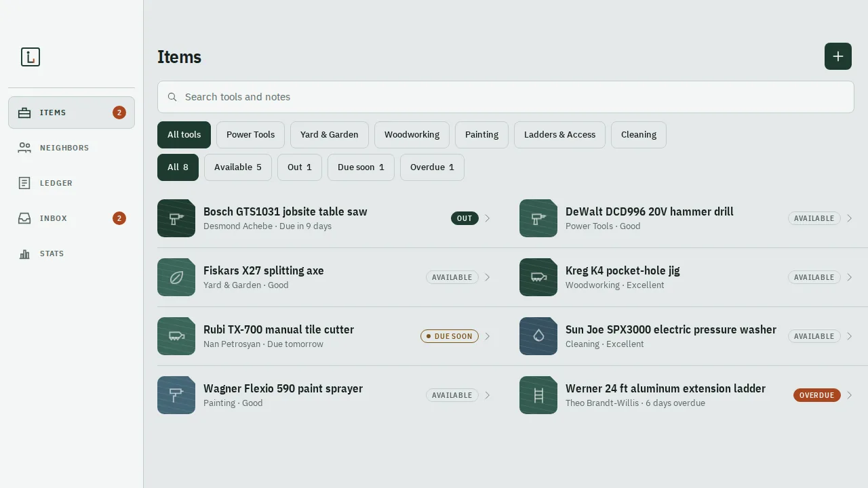Filter by Cleaning category
This screenshot has height=488, width=868.
click(x=639, y=135)
